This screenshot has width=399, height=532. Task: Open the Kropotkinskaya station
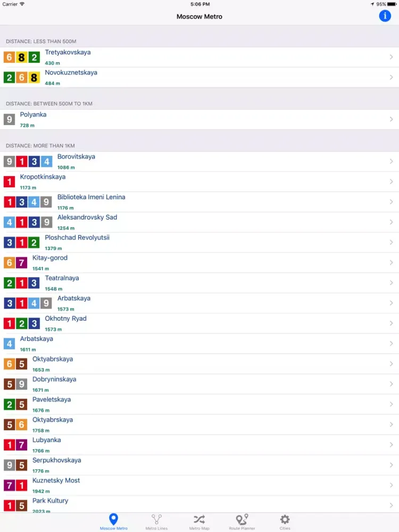tap(199, 182)
